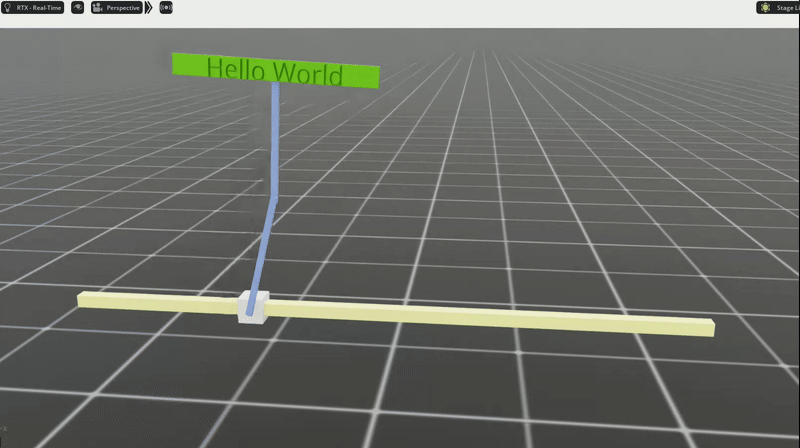This screenshot has height=448, width=800.
Task: Click the camera icon beside Perspective
Action: pyautogui.click(x=98, y=7)
